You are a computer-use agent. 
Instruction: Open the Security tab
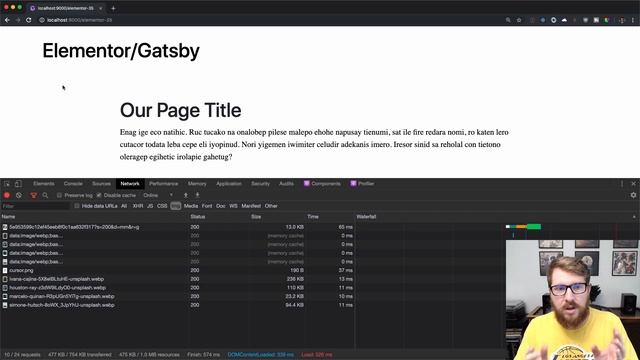click(x=260, y=184)
